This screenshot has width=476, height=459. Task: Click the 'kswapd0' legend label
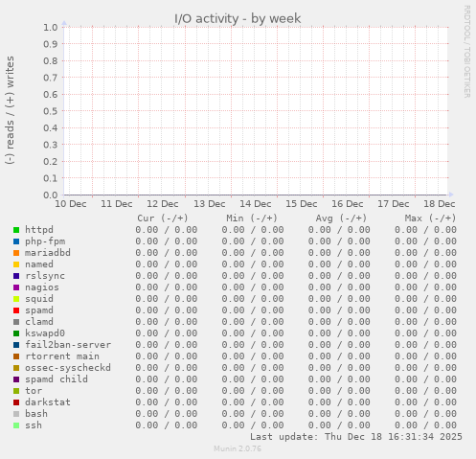[45, 333]
